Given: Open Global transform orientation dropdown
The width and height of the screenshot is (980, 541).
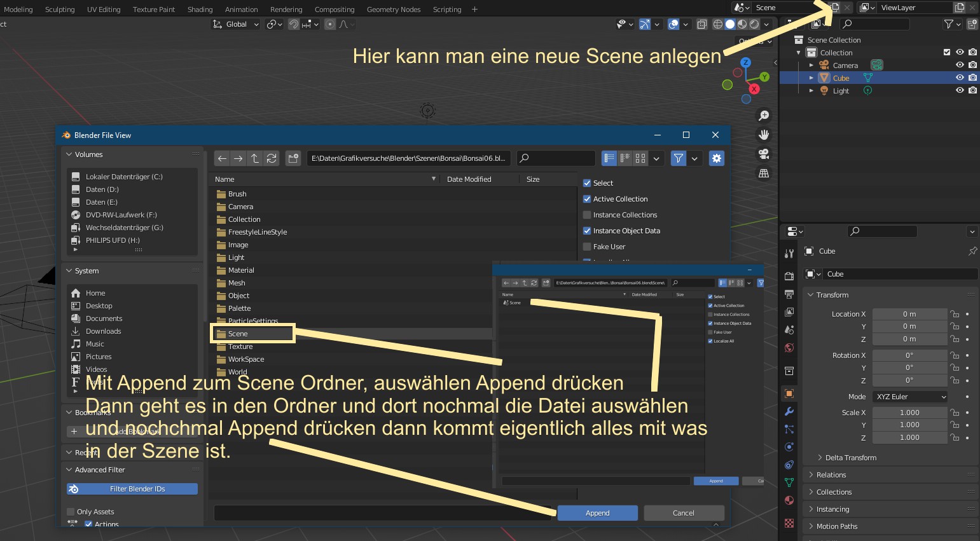Looking at the screenshot, I should [235, 24].
